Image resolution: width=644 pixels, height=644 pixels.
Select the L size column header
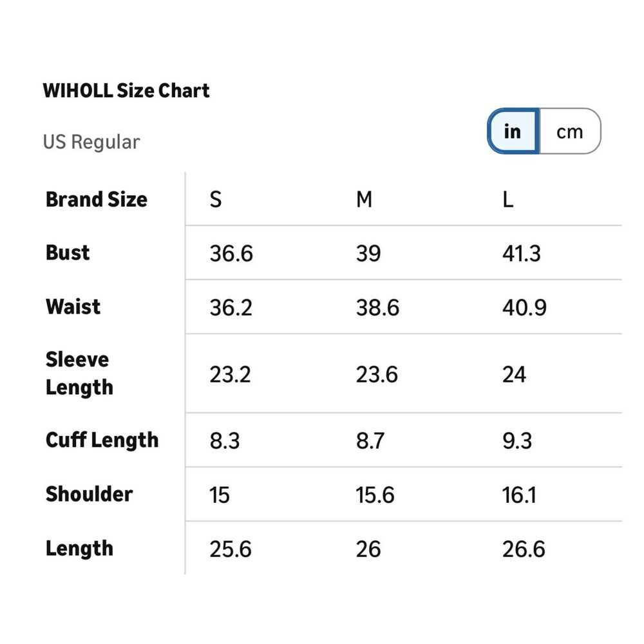point(508,200)
